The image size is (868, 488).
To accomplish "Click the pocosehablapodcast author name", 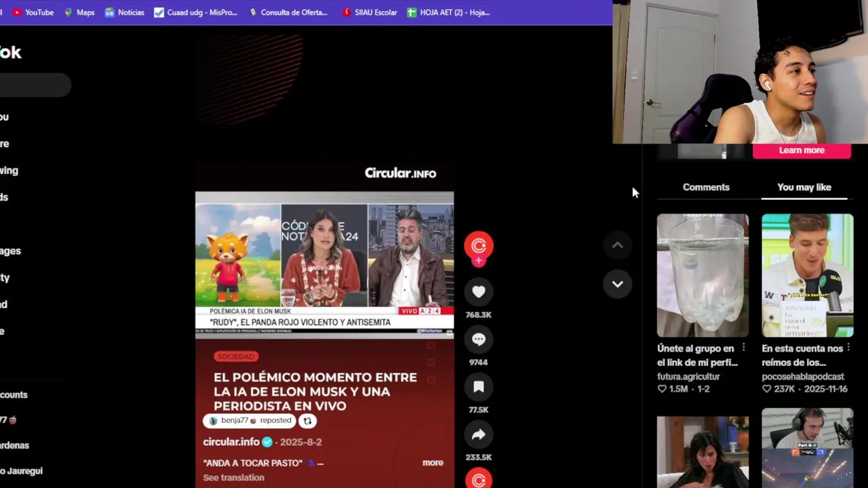I will coord(803,376).
